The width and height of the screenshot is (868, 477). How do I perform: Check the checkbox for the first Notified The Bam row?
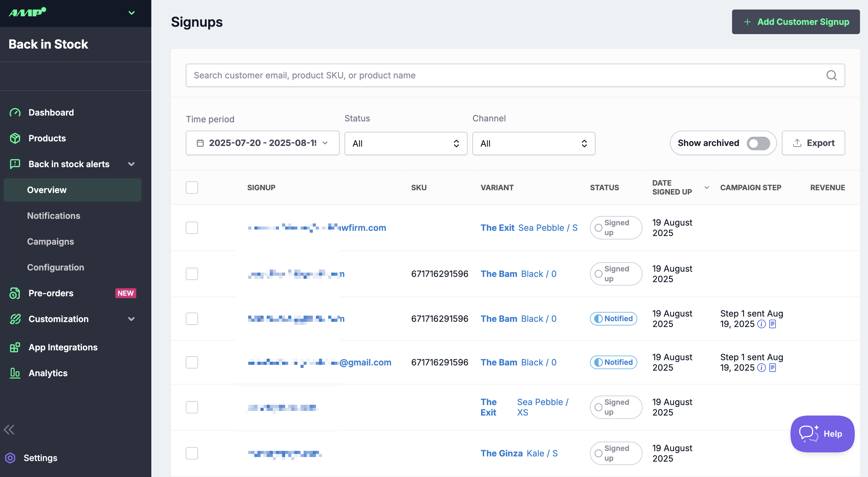[x=192, y=319]
